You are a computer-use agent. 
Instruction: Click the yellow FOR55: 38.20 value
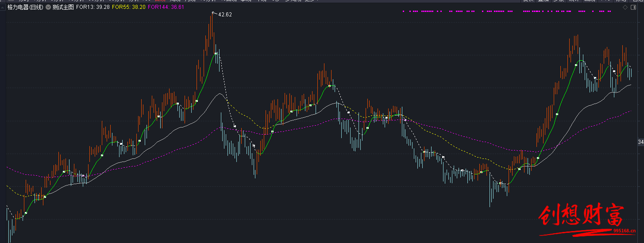point(128,8)
